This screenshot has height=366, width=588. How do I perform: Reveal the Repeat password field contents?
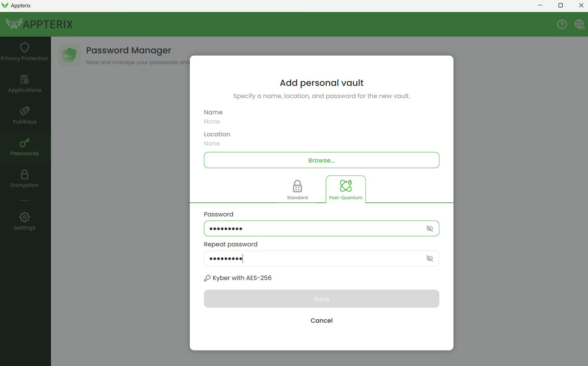coord(429,259)
